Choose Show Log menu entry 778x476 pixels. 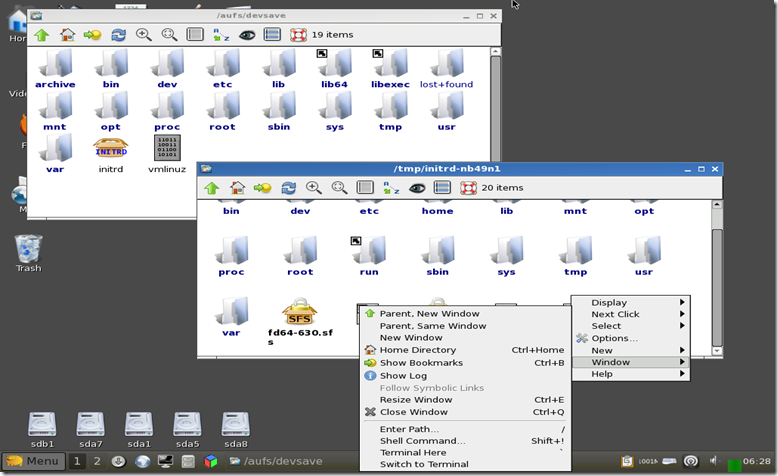(x=465, y=376)
